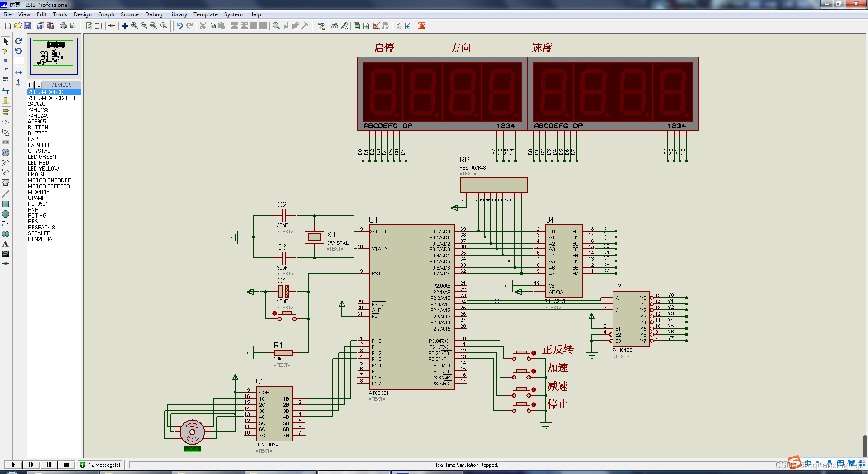
Task: Toggle the Wire Autorouter
Action: coord(321,26)
